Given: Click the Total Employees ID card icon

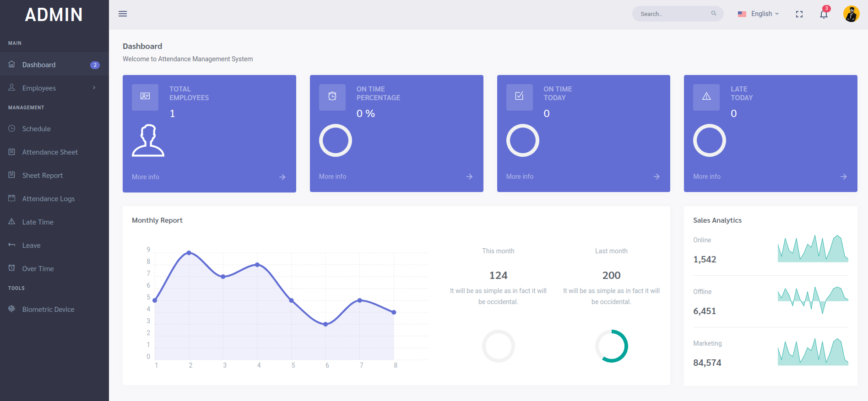Looking at the screenshot, I should point(145,96).
